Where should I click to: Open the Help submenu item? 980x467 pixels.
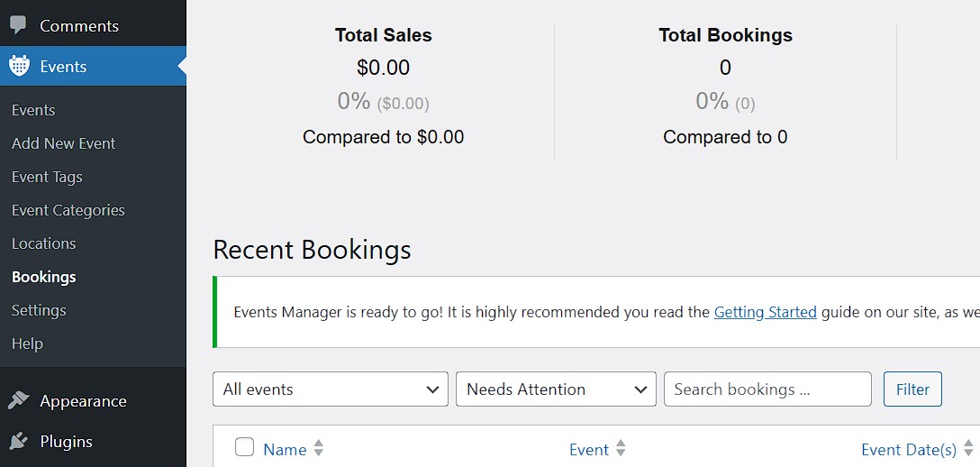click(27, 343)
